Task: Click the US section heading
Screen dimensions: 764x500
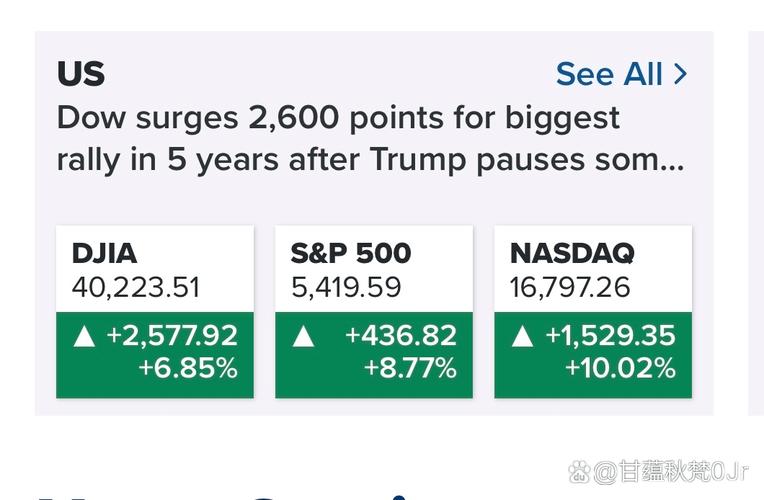Action: tap(80, 74)
